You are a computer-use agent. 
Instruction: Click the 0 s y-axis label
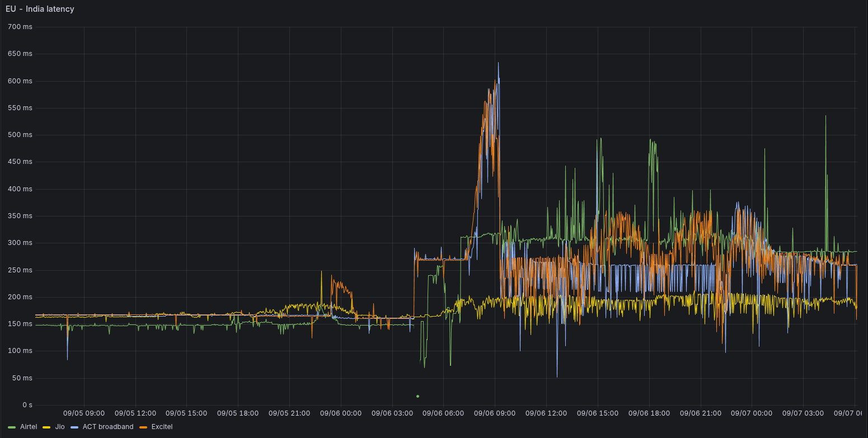27,404
